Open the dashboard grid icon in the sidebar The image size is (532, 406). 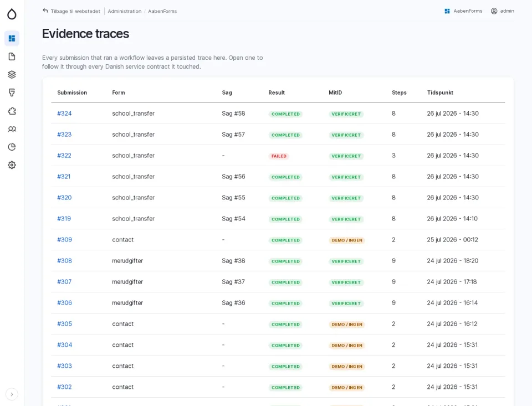point(12,38)
